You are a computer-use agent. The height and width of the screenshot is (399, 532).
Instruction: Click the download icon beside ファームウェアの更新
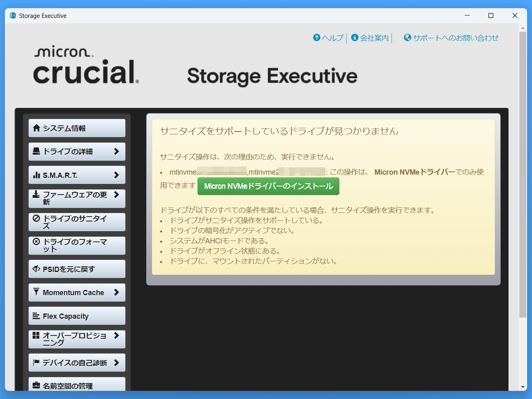pyautogui.click(x=36, y=194)
